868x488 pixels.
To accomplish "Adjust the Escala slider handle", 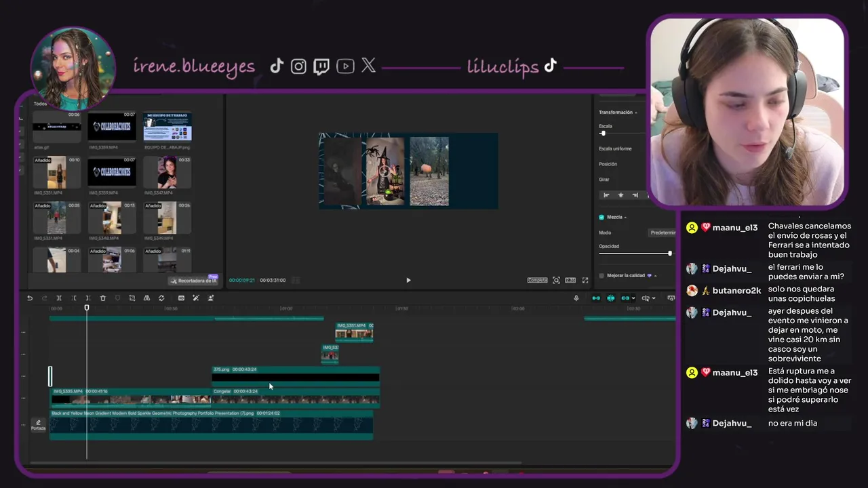I will (x=603, y=134).
